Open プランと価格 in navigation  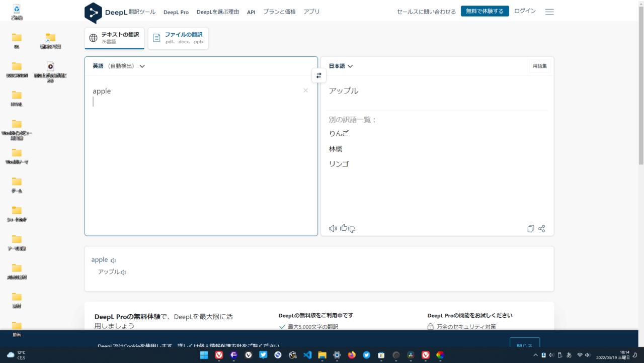tap(279, 12)
